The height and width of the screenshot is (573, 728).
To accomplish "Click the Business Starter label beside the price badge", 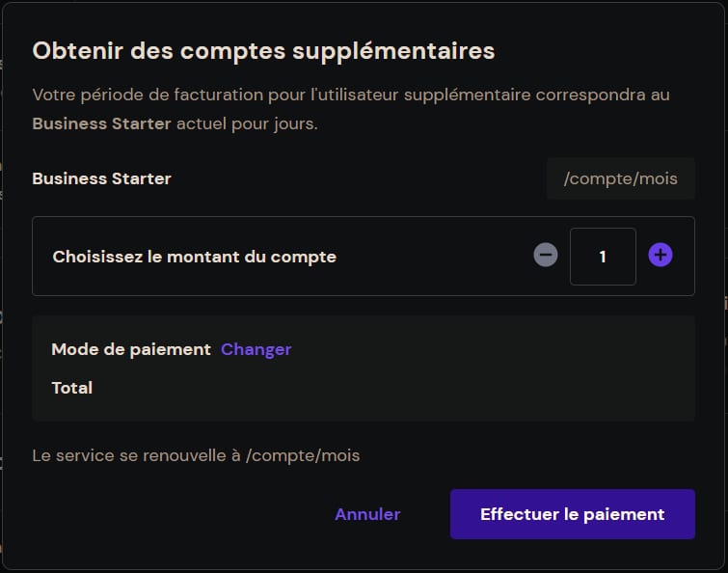I will (x=101, y=178).
